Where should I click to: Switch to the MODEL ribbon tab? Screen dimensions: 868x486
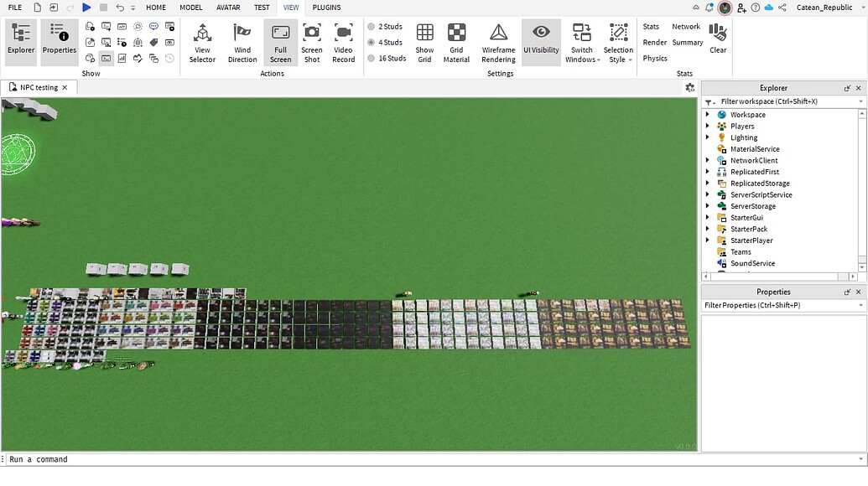coord(191,8)
